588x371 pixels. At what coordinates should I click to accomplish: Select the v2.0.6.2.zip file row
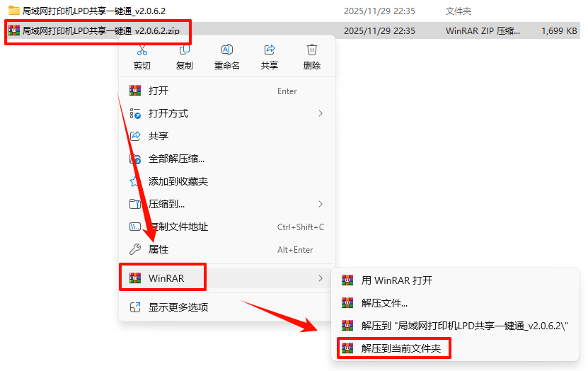pyautogui.click(x=292, y=30)
